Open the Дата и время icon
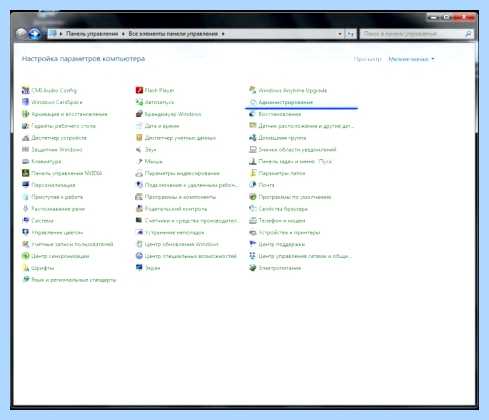Screen dimensions: 489x420 (x=139, y=126)
